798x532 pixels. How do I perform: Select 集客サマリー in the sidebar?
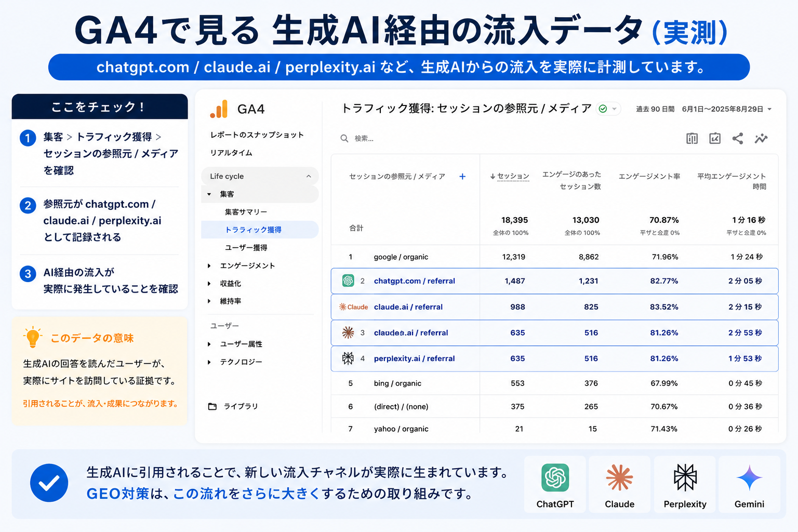246,212
